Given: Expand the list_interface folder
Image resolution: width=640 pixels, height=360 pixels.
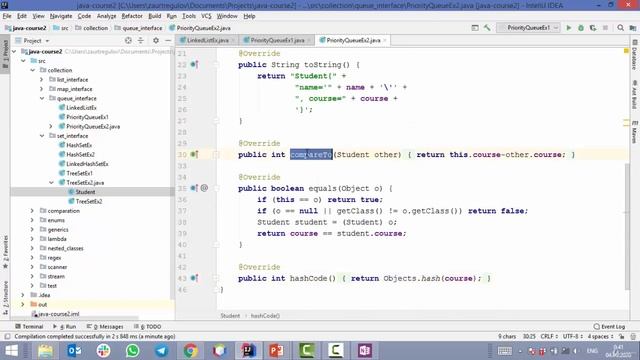Looking at the screenshot, I should (42, 80).
